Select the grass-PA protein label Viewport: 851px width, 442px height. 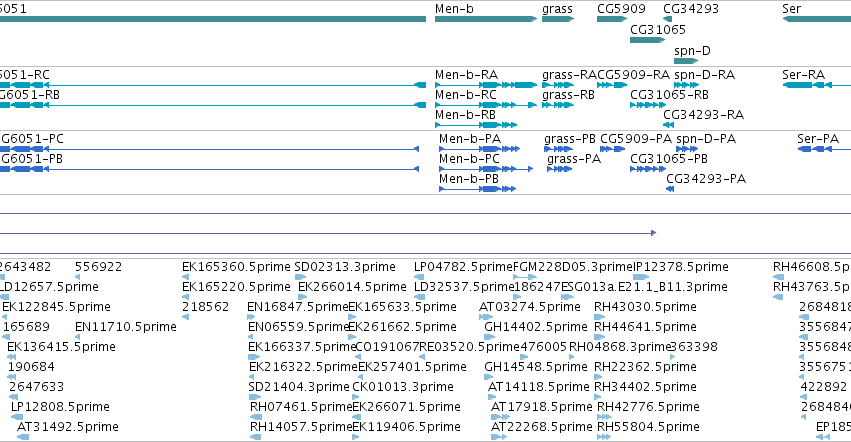[x=574, y=159]
